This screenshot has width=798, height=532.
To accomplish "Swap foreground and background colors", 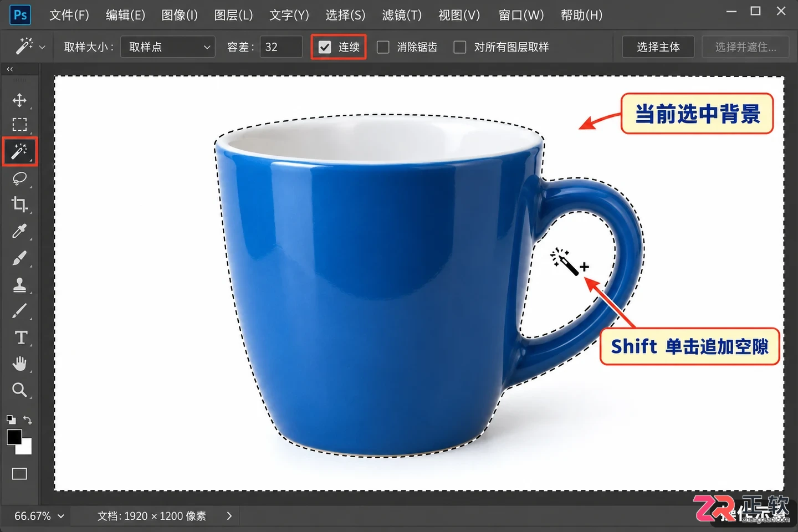I will coord(28,420).
